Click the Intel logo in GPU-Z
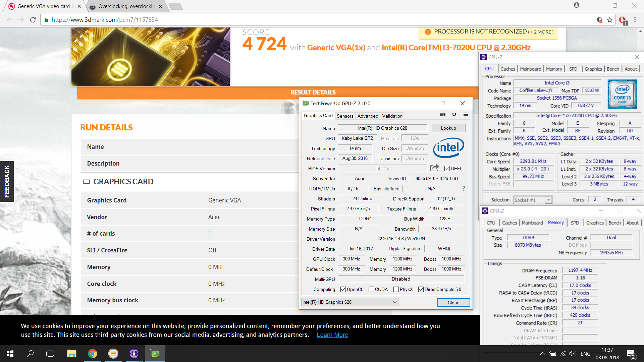Image resolution: width=644 pixels, height=362 pixels. coord(448,147)
